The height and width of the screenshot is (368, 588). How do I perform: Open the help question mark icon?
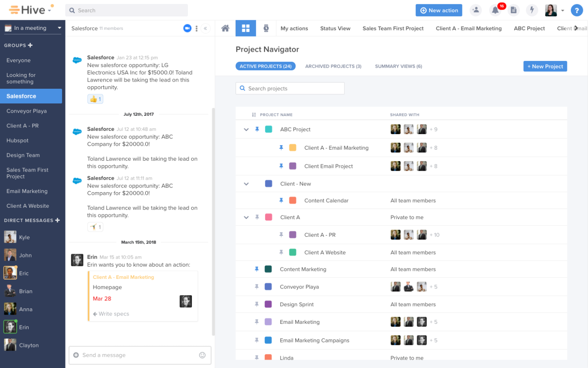point(577,10)
